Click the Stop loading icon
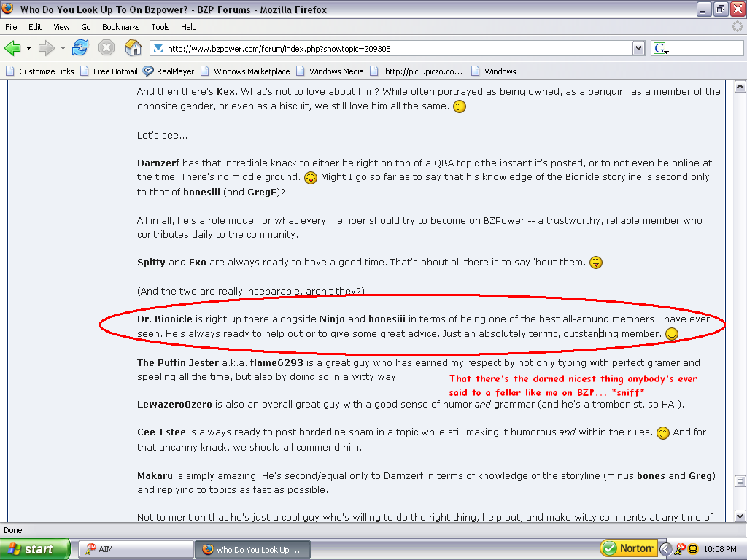 click(107, 48)
